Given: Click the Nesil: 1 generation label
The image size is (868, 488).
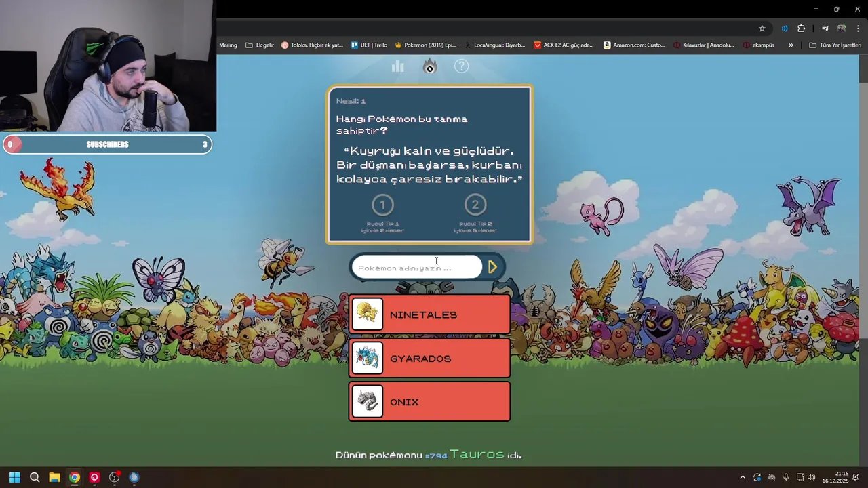Looking at the screenshot, I should [351, 101].
